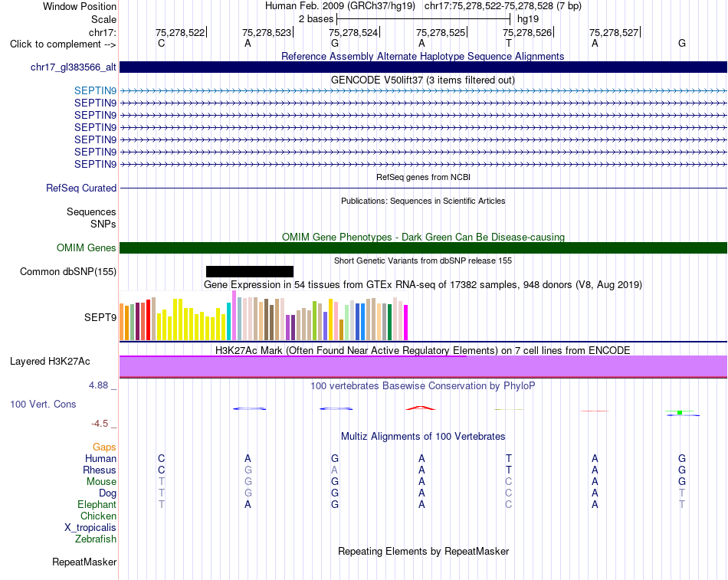Click the magenta bar ending the GTEx chart
This screenshot has width=728, height=580.
tap(406, 323)
